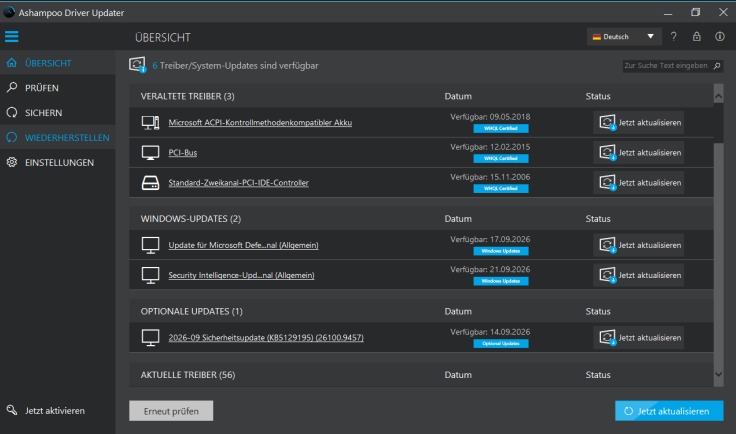The width and height of the screenshot is (736, 434).
Task: Click monitor icon for Security Intelligence update
Action: click(151, 275)
